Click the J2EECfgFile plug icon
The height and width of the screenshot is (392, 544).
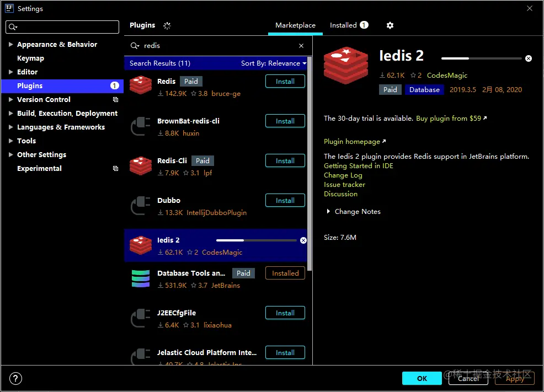pos(141,318)
